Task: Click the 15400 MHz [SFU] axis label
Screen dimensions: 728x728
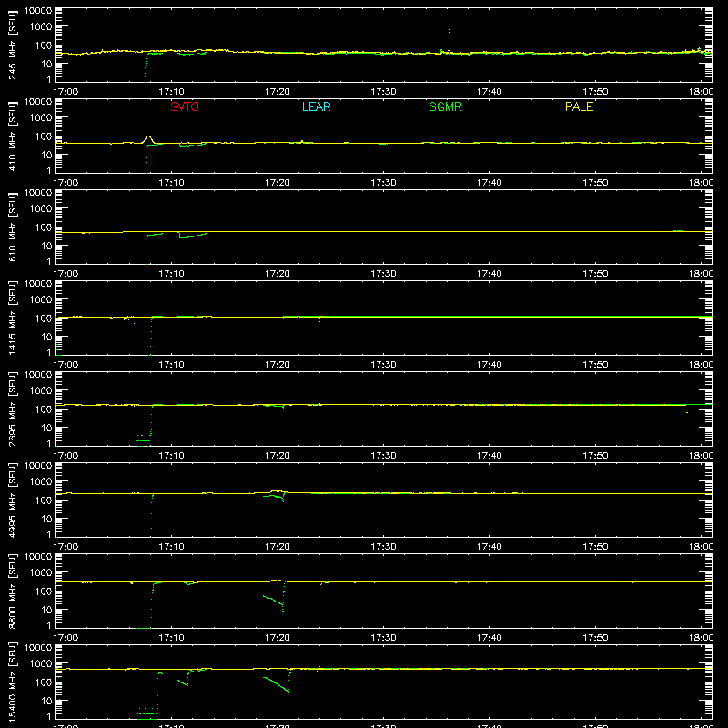Action: coord(13,682)
